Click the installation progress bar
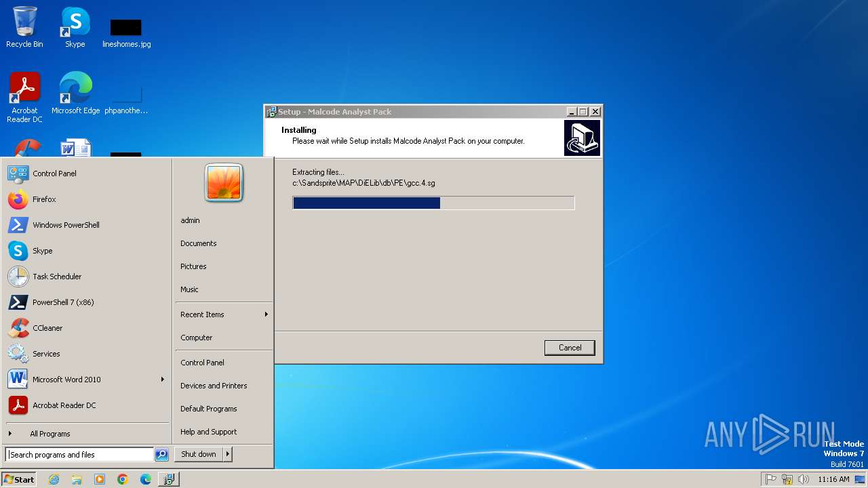Viewport: 868px width, 488px height. click(433, 203)
